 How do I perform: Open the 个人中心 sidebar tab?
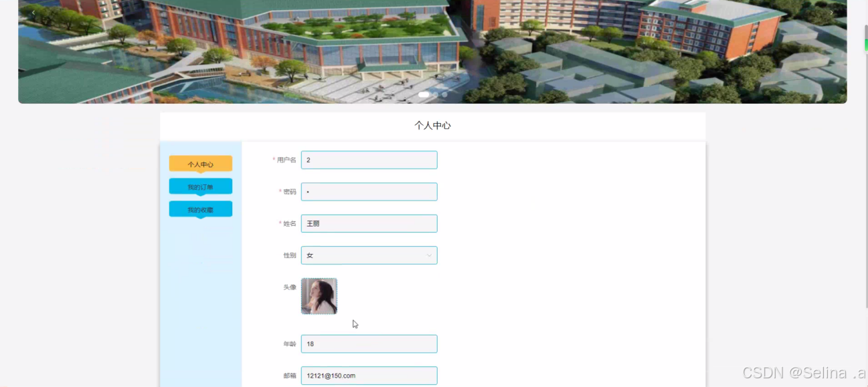pyautogui.click(x=201, y=164)
